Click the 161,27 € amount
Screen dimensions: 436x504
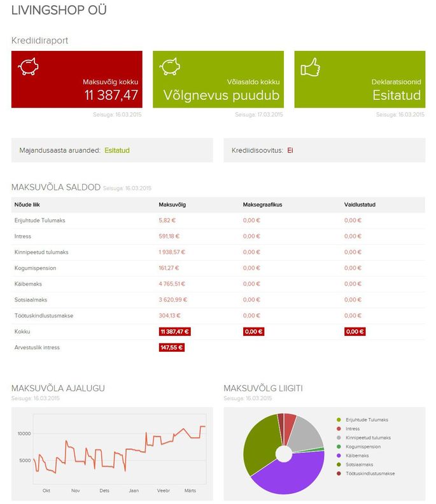point(169,268)
